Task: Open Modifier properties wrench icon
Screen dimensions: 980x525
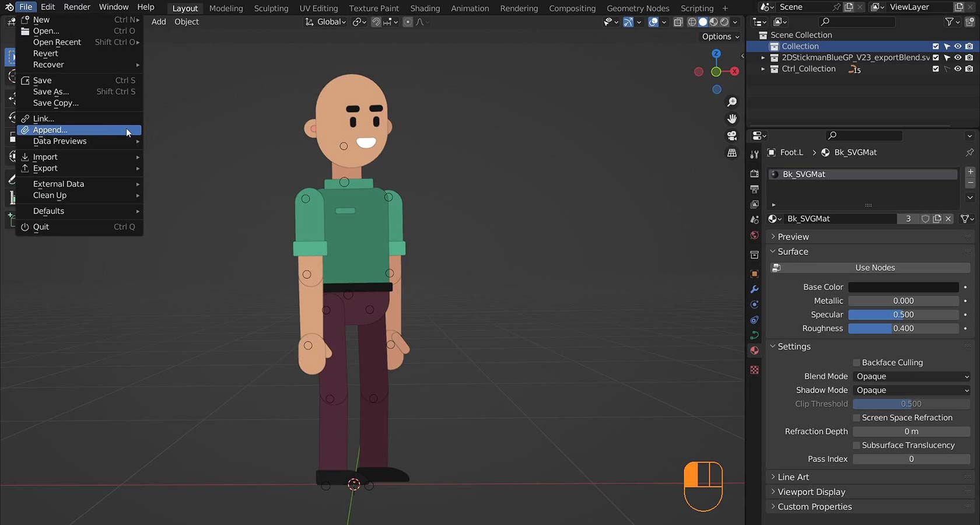Action: 754,289
